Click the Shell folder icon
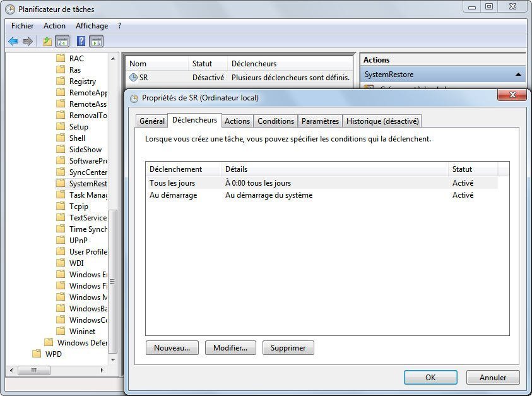Viewport: 532px width, 396px height. 61,138
